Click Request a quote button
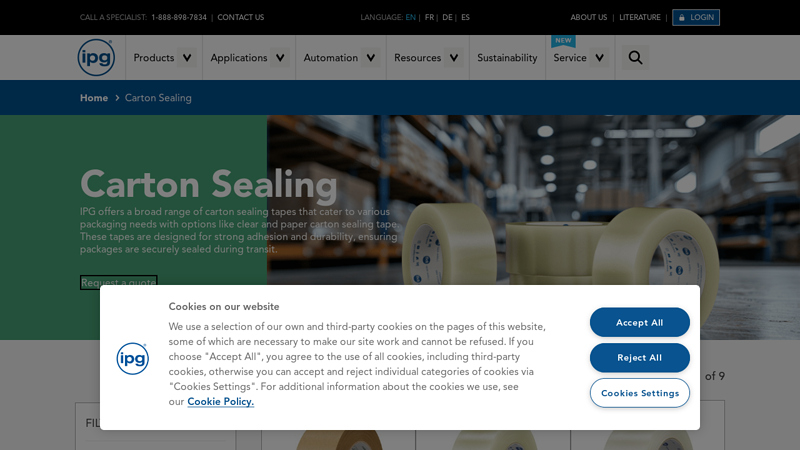800x450 pixels. [118, 282]
